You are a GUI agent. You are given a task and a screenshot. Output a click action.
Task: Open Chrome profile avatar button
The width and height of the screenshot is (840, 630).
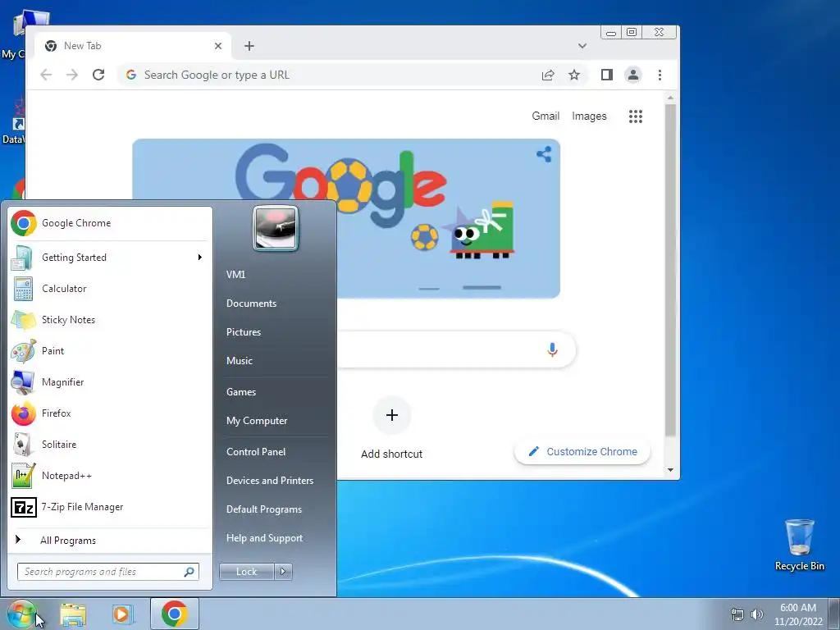633,75
